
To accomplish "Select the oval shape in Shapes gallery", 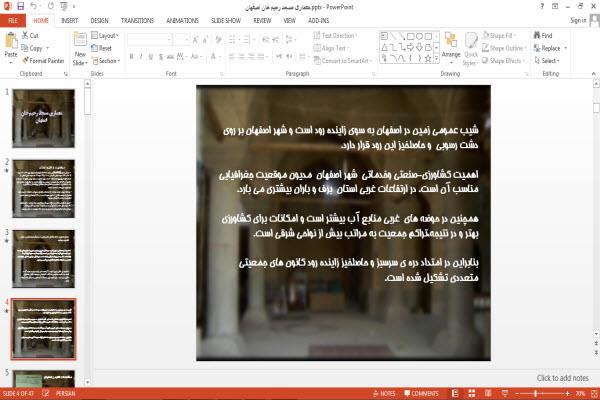I will point(419,36).
